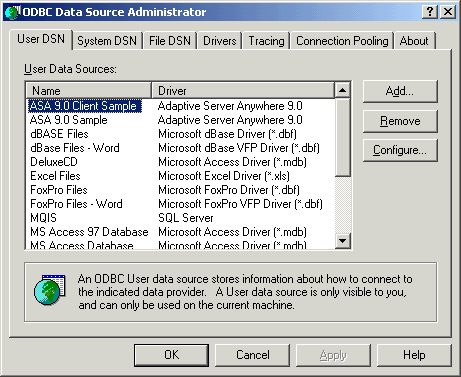The image size is (461, 377).
Task: Close the ODBC Data Source Administrator window
Action: click(x=448, y=12)
